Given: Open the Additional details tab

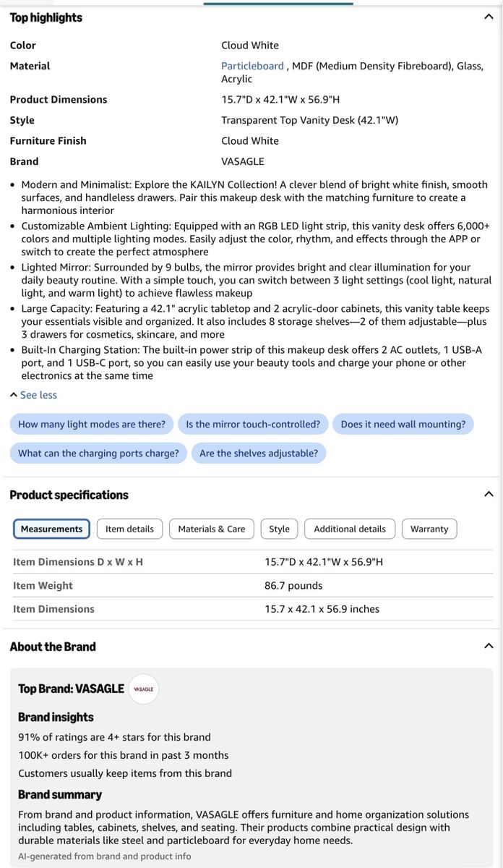Looking at the screenshot, I should tap(350, 529).
